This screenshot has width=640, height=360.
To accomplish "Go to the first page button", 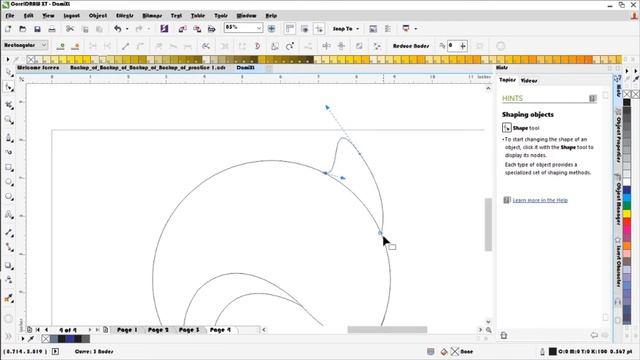I will point(38,330).
